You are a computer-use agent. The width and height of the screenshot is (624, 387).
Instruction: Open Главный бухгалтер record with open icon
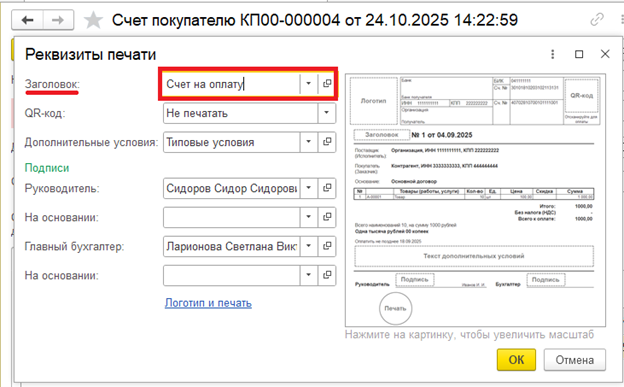(327, 246)
